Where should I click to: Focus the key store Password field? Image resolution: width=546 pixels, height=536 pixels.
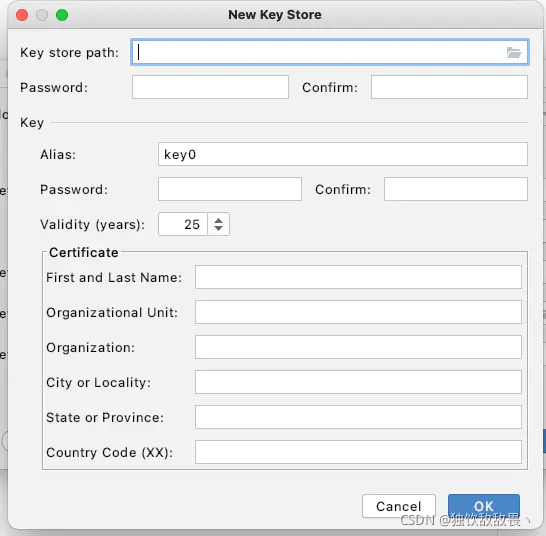(210, 87)
